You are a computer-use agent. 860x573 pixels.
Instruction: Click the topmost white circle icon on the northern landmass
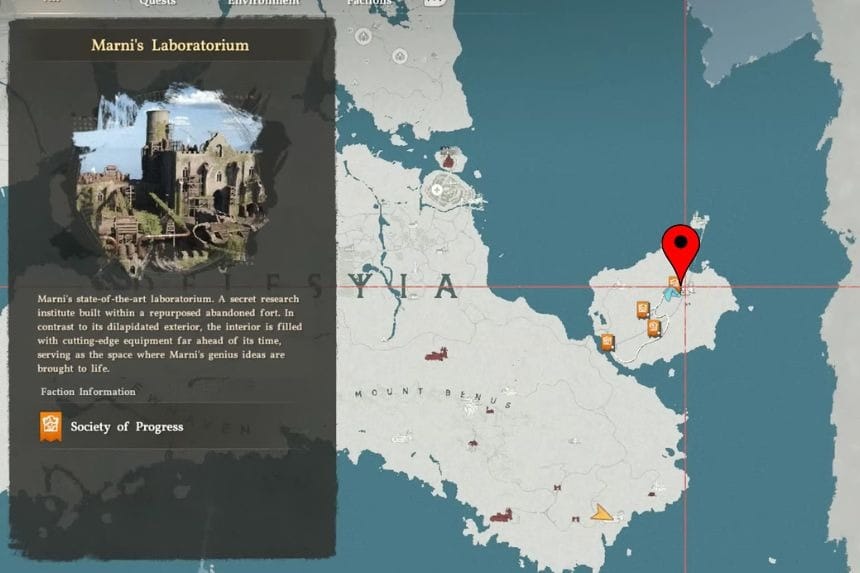click(363, 37)
